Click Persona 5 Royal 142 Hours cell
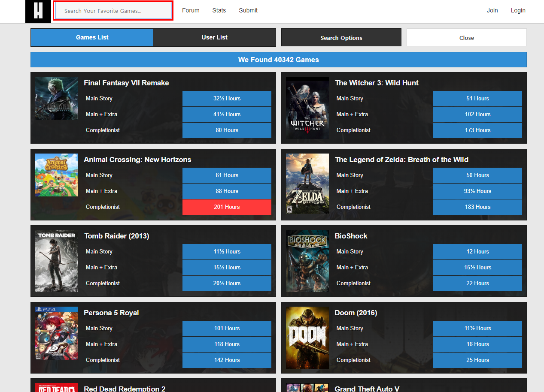 pos(227,360)
